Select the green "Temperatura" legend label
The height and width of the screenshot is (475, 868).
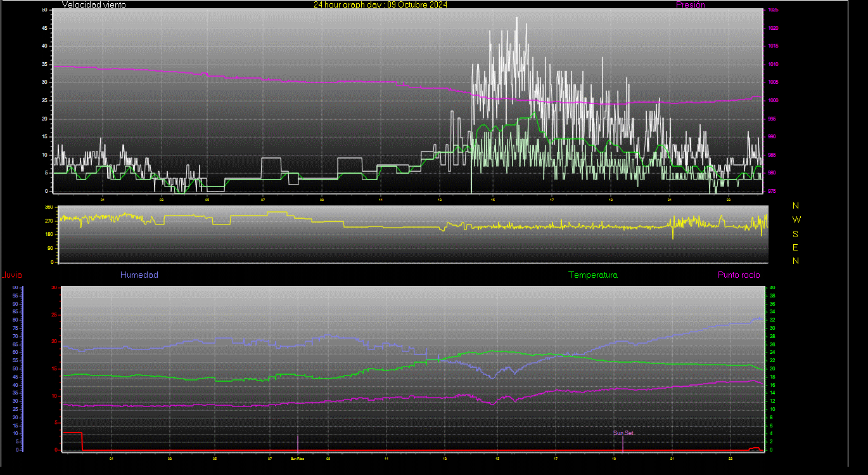(592, 275)
